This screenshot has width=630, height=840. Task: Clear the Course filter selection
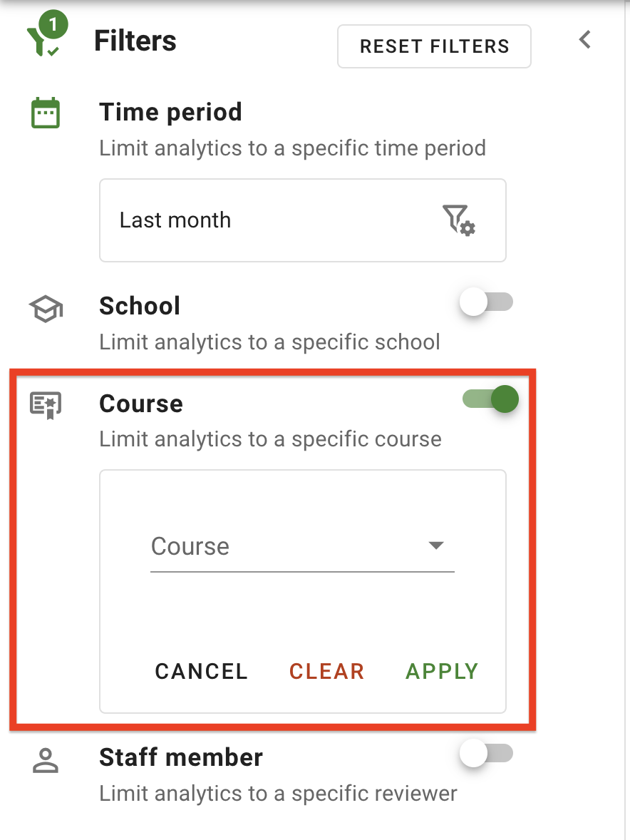[326, 670]
